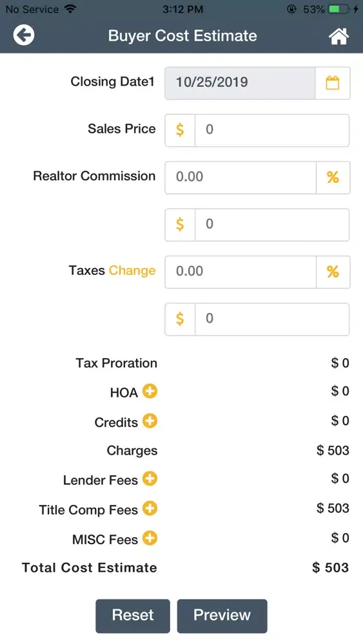Tap Taxes percent symbol
363x644 pixels.
point(333,272)
